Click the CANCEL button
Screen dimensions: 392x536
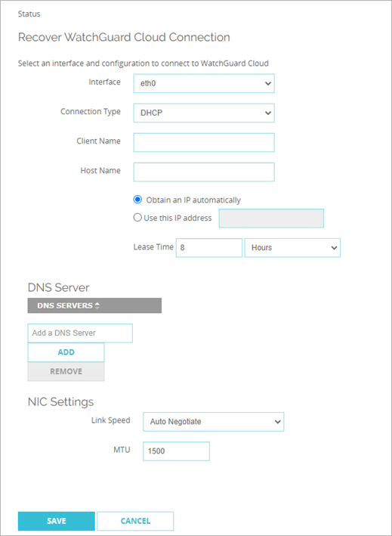pyautogui.click(x=135, y=521)
